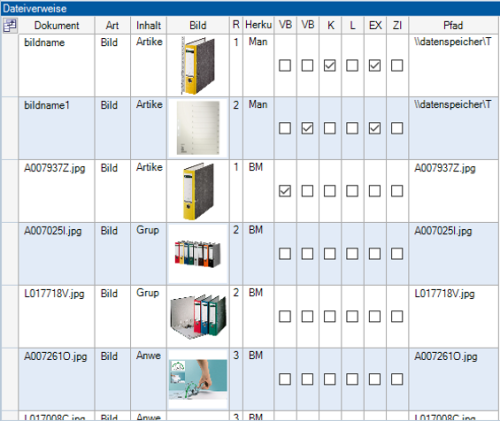500x421 pixels.
Task: Sort by the Dokument column header
Action: pyautogui.click(x=57, y=25)
